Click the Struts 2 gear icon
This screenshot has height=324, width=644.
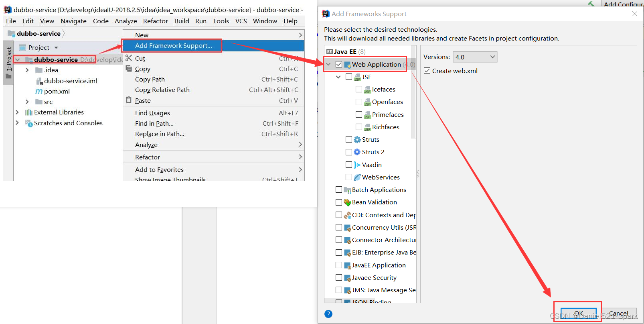point(357,152)
